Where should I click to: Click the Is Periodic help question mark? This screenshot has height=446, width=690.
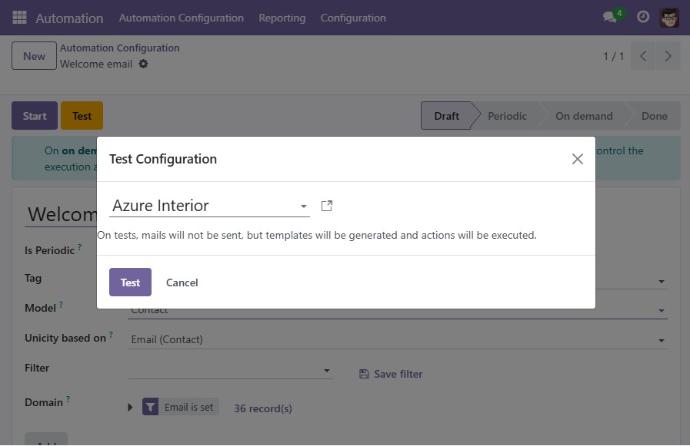(x=80, y=247)
